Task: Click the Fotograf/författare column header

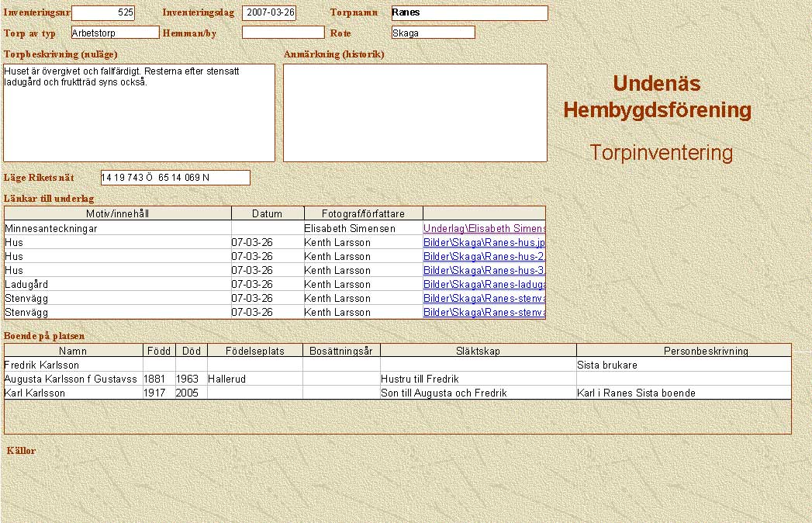Action: 363,214
